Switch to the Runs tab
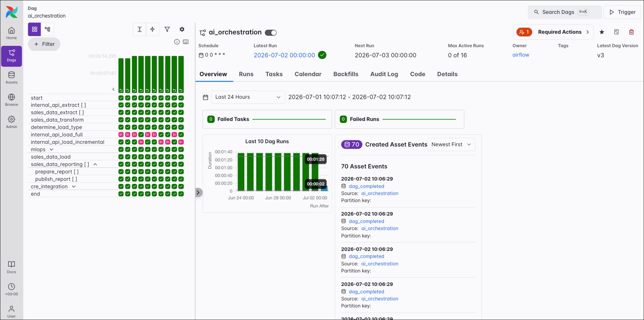Image resolution: width=644 pixels, height=320 pixels. pos(246,74)
